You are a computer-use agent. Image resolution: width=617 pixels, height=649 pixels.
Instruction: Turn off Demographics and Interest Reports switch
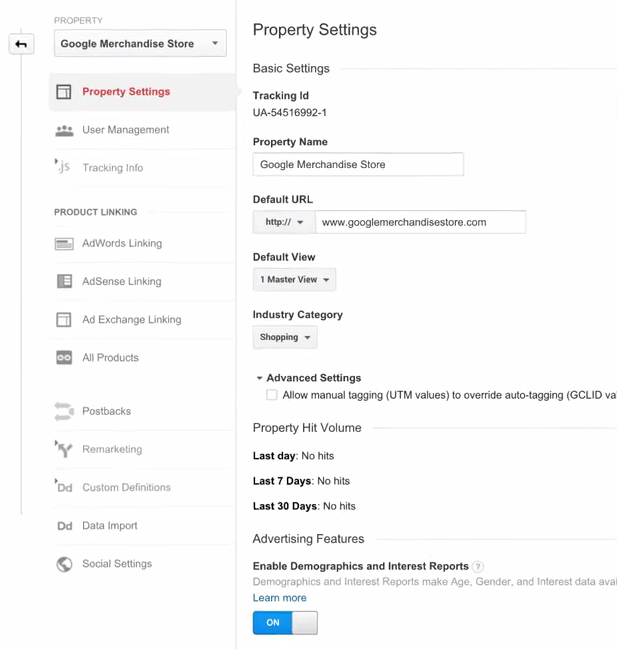[285, 623]
